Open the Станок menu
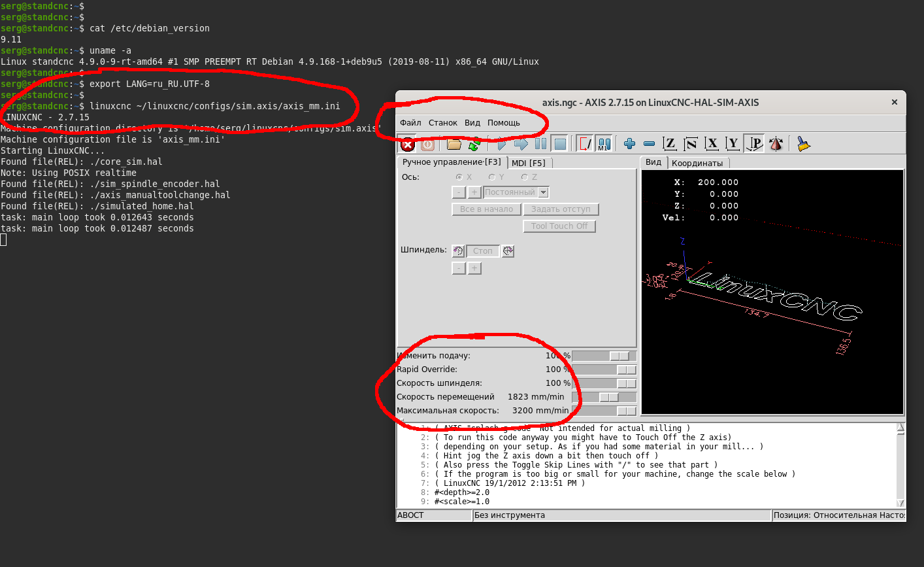This screenshot has width=924, height=567. coord(443,123)
